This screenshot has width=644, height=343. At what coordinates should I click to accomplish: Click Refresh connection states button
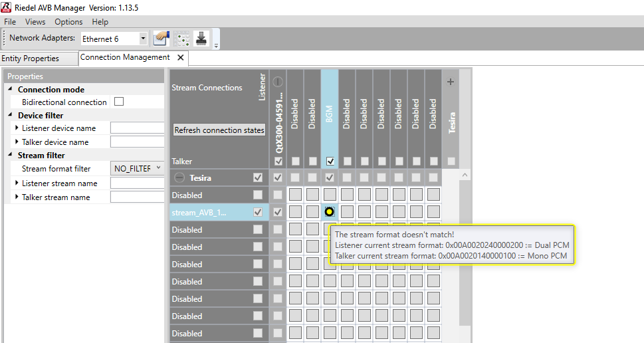click(x=219, y=130)
